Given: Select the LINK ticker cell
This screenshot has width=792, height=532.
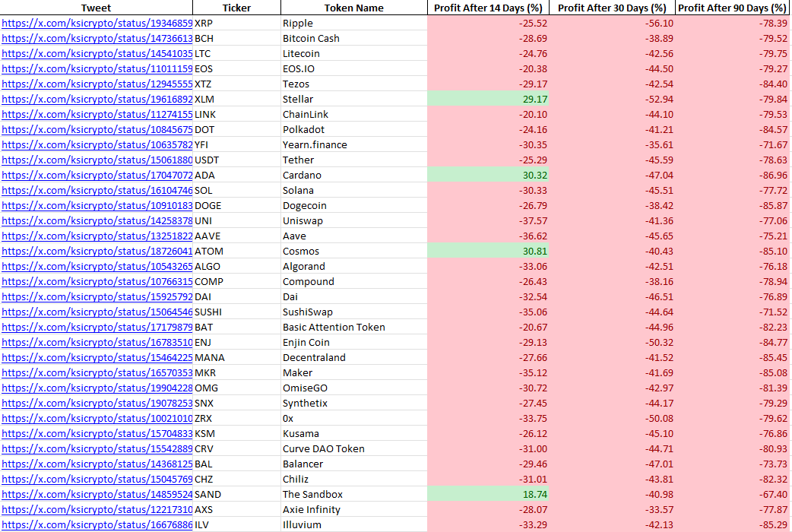Looking at the screenshot, I should pyautogui.click(x=236, y=114).
